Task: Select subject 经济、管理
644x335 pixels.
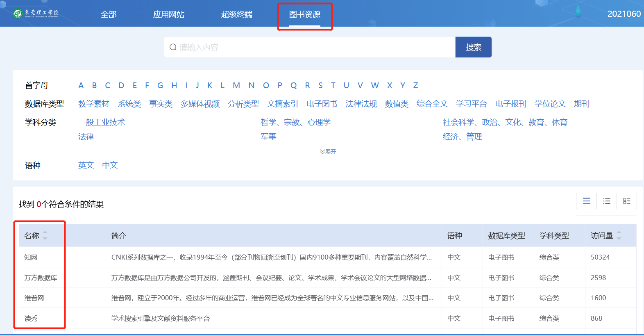Action: tap(463, 137)
